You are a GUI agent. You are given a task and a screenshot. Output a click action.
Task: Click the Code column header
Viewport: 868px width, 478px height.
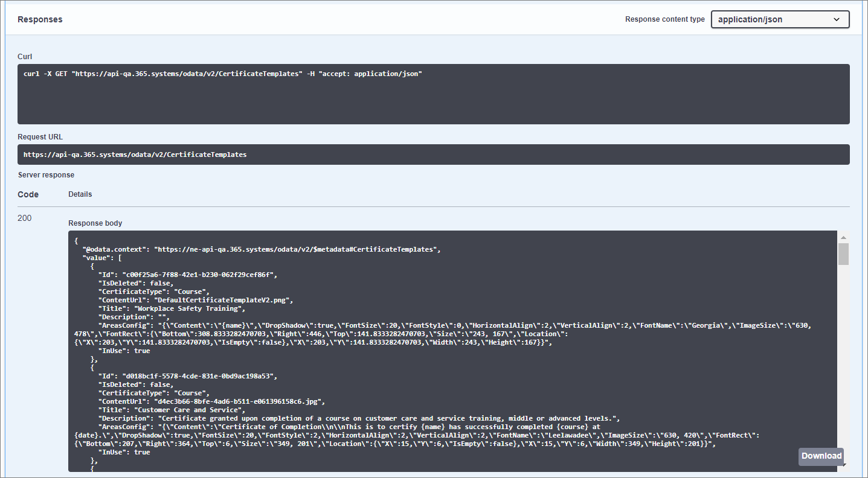28,194
